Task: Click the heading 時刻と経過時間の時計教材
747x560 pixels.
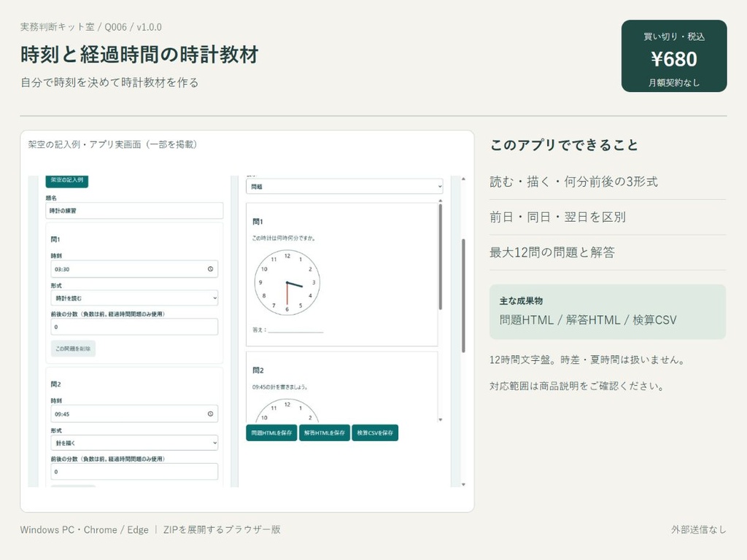Action: tap(139, 54)
